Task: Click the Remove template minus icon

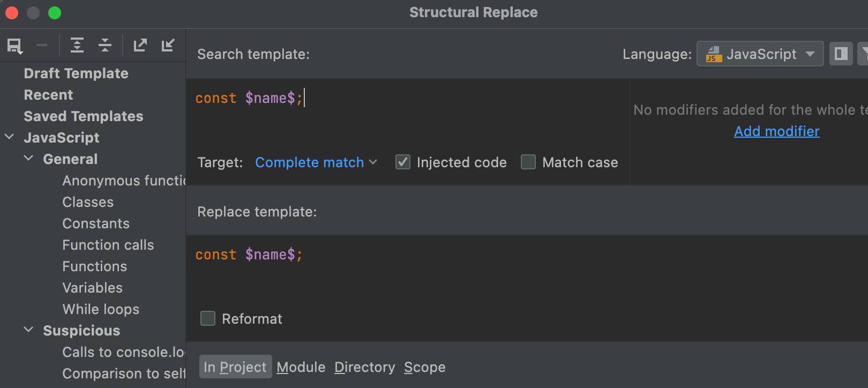Action: (x=42, y=46)
